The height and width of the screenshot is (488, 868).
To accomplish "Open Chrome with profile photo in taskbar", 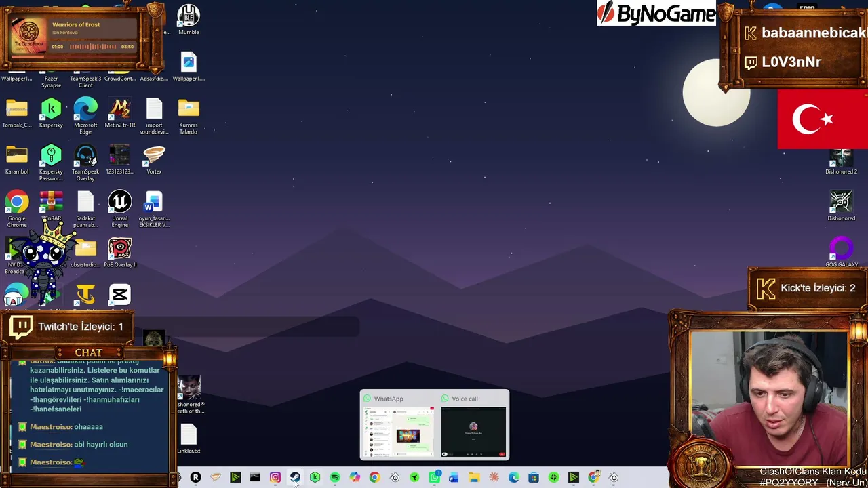I will pyautogui.click(x=594, y=478).
